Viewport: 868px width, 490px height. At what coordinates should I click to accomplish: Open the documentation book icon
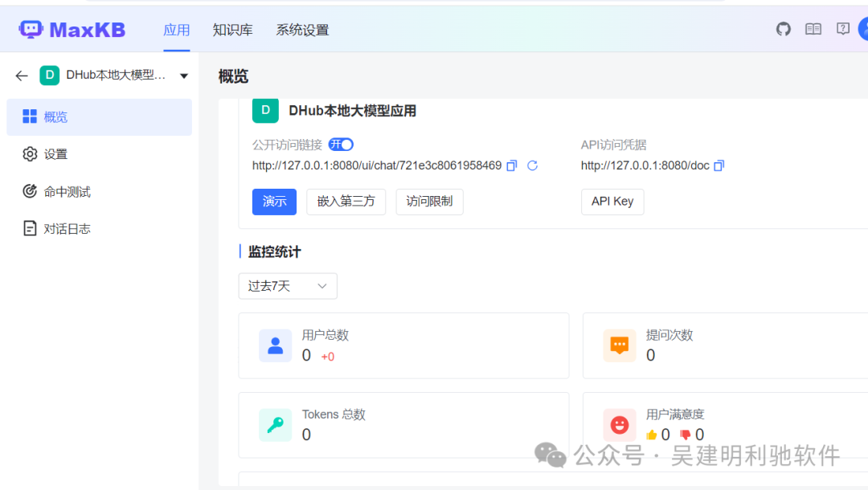[813, 29]
